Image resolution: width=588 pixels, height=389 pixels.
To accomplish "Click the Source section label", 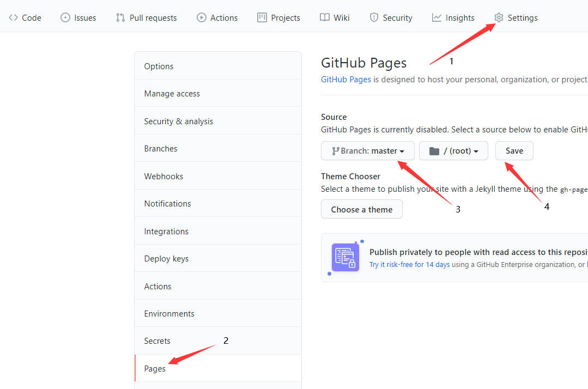I will point(334,117).
